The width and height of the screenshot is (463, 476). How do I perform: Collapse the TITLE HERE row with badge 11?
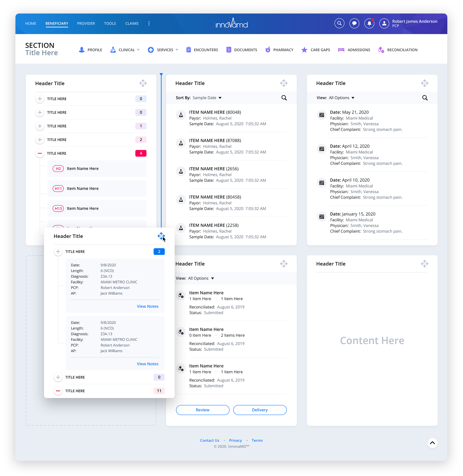point(58,391)
